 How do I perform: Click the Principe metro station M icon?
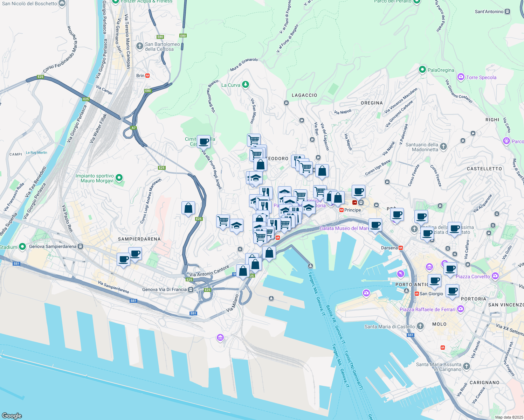[341, 210]
